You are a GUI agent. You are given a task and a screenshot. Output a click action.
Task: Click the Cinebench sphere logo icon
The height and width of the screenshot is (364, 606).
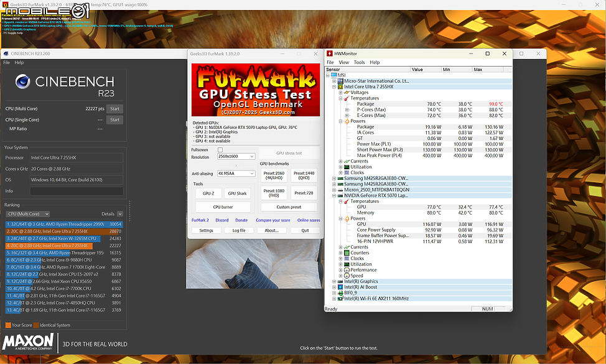tap(23, 82)
